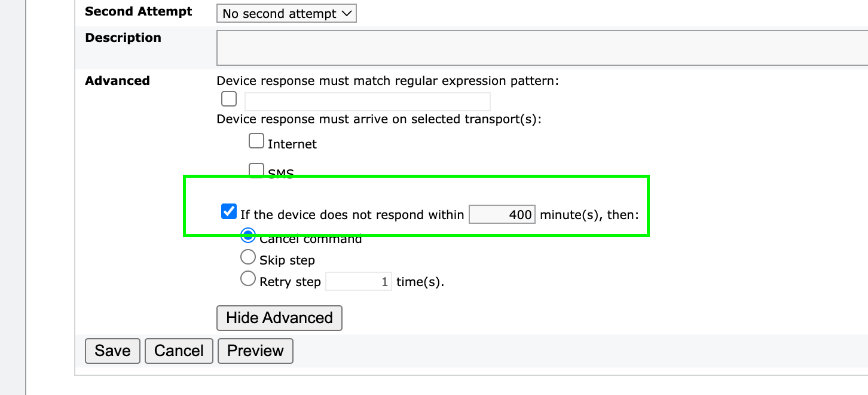The height and width of the screenshot is (395, 868).
Task: Open the Preview button
Action: pyautogui.click(x=255, y=351)
